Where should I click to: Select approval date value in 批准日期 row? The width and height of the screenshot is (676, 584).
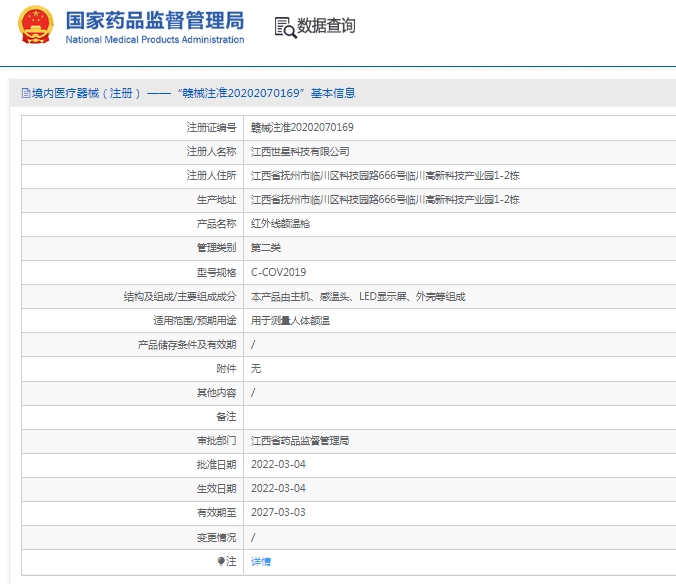pos(279,465)
